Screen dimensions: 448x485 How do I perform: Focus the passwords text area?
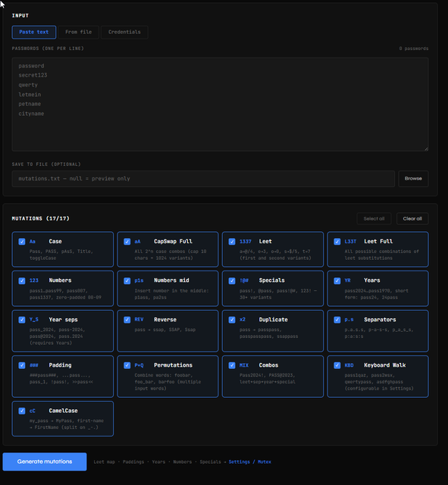pos(221,105)
